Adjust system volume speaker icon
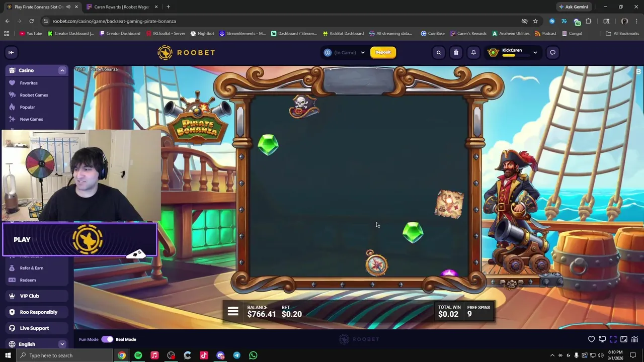This screenshot has height=362, width=644. [601, 355]
